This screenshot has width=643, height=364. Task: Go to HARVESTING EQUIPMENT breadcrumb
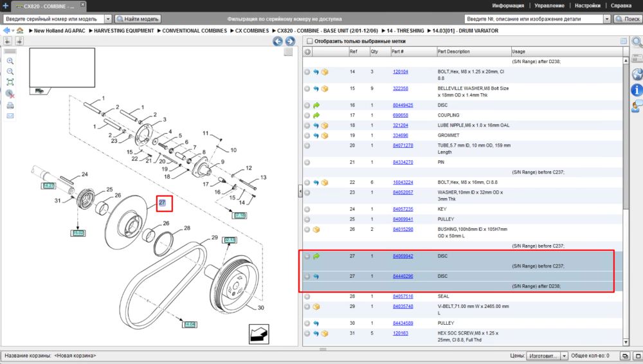click(124, 31)
